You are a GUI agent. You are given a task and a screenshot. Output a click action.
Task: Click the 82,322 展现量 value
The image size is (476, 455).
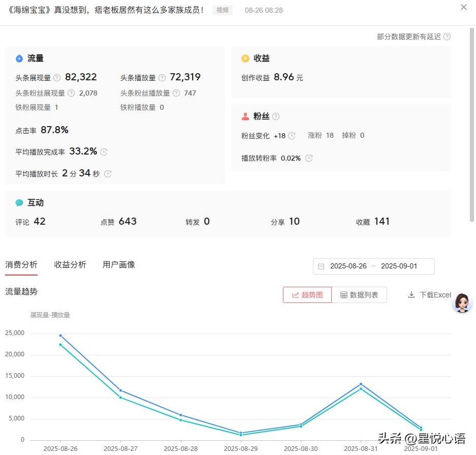pos(81,77)
